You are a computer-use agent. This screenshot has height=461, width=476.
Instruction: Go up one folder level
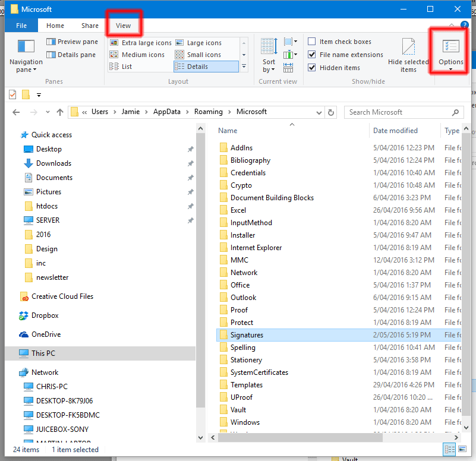(x=60, y=112)
